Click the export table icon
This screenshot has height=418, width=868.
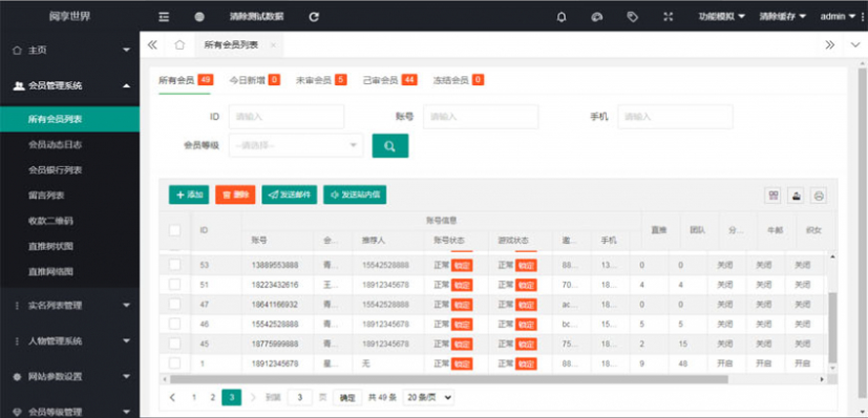pos(796,195)
